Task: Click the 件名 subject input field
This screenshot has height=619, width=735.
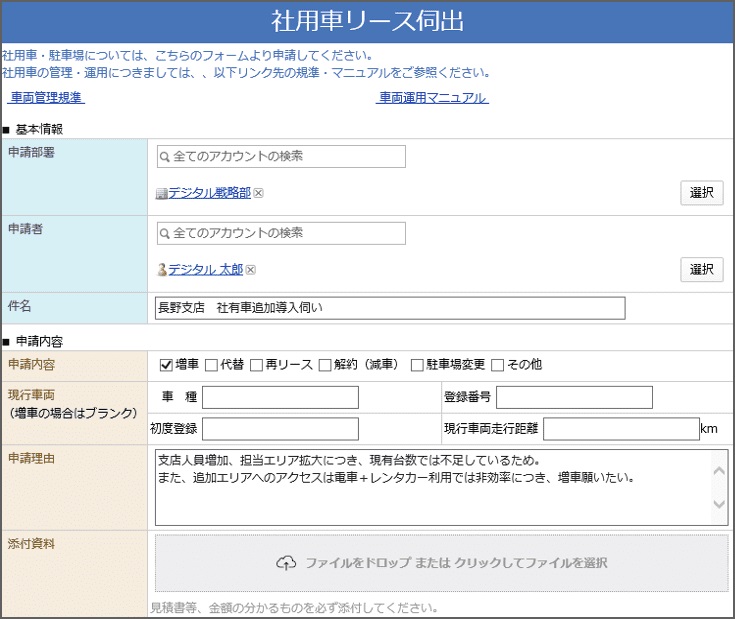Action: [x=390, y=308]
